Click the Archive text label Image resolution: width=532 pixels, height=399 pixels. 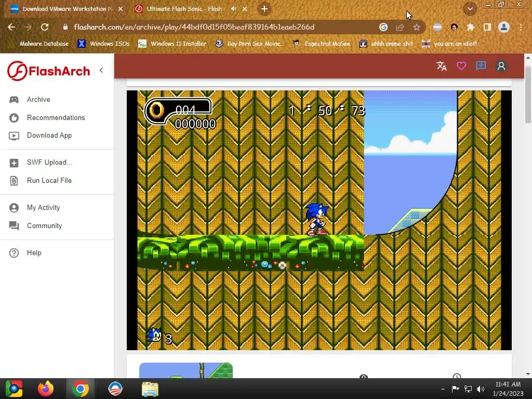[38, 99]
